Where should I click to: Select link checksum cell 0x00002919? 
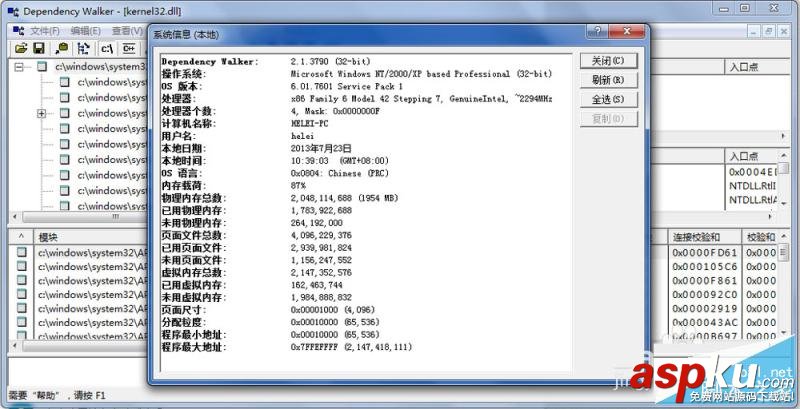tap(705, 309)
